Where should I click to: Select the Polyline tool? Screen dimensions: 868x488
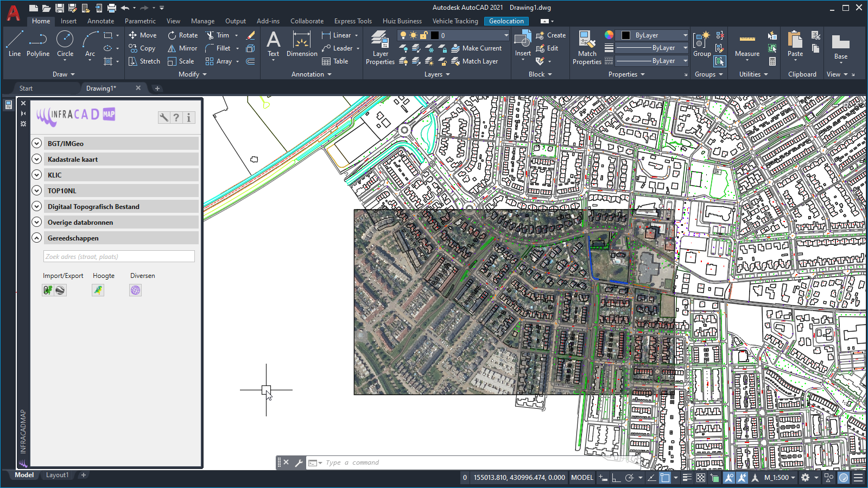click(x=37, y=43)
